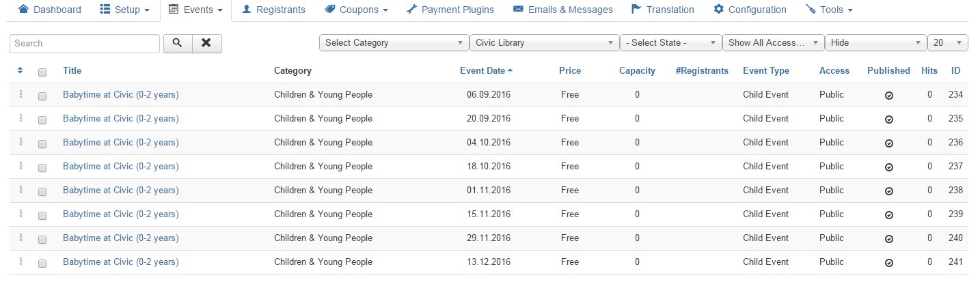Click into the Search text field
Image resolution: width=980 pixels, height=295 pixels.
tap(85, 43)
